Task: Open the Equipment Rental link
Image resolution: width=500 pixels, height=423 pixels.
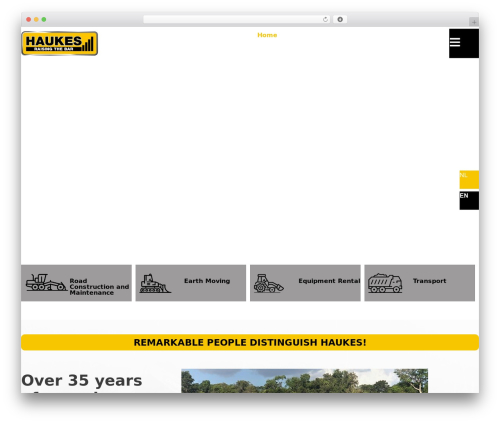Action: 329,281
